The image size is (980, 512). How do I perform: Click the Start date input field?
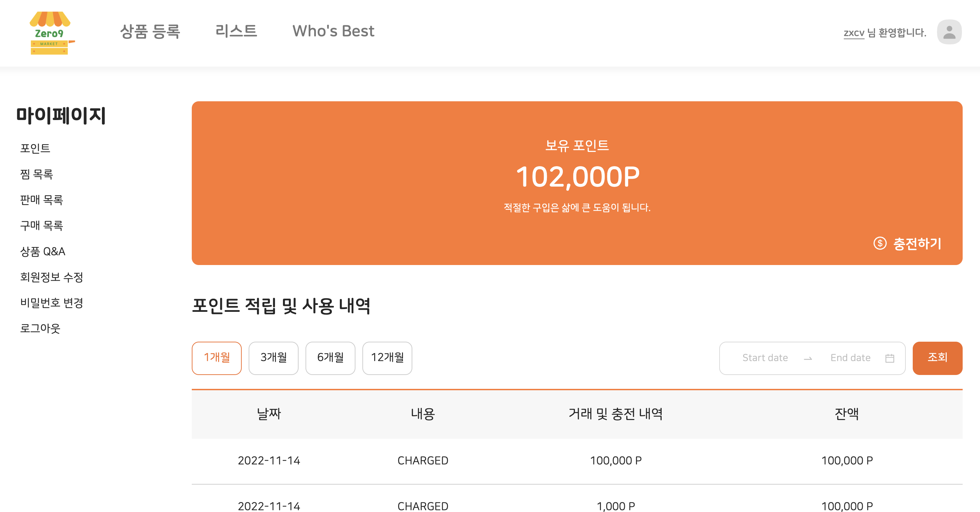coord(765,358)
